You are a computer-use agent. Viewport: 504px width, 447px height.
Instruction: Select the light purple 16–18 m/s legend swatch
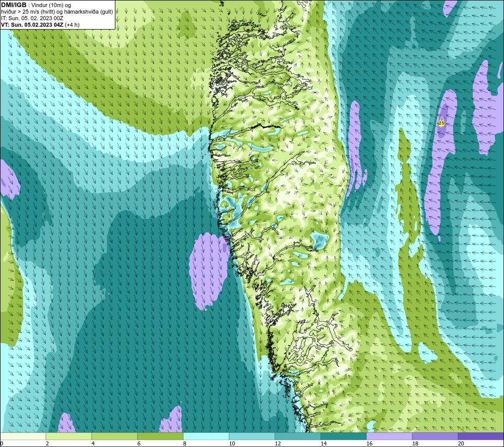tap(389, 436)
